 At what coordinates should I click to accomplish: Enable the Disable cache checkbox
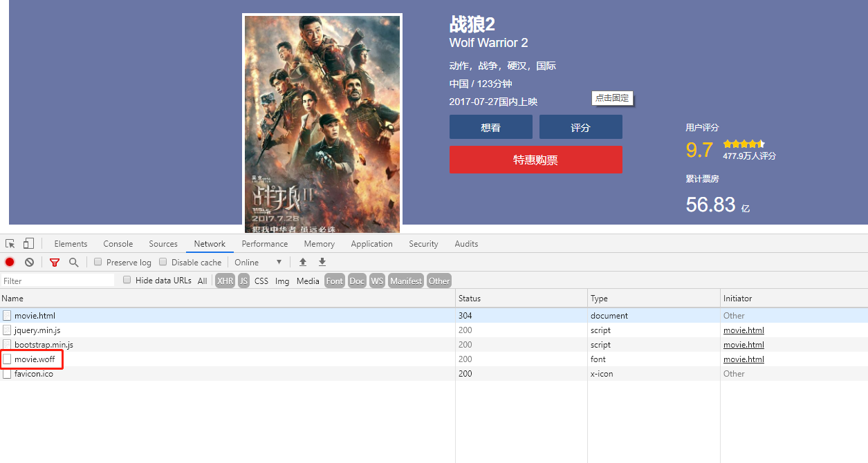click(x=163, y=262)
